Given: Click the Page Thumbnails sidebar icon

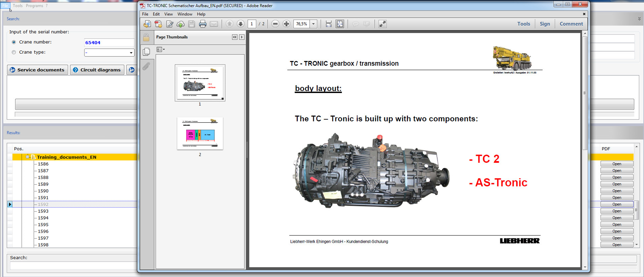Looking at the screenshot, I should tap(146, 51).
